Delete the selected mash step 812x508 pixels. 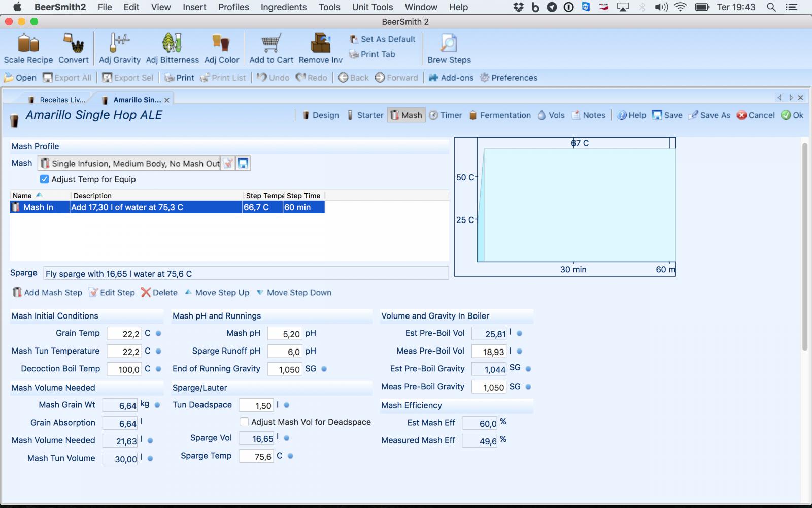coord(159,293)
